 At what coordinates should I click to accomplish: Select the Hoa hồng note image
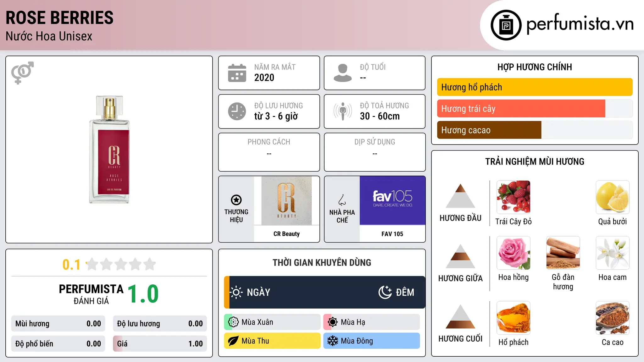514,253
